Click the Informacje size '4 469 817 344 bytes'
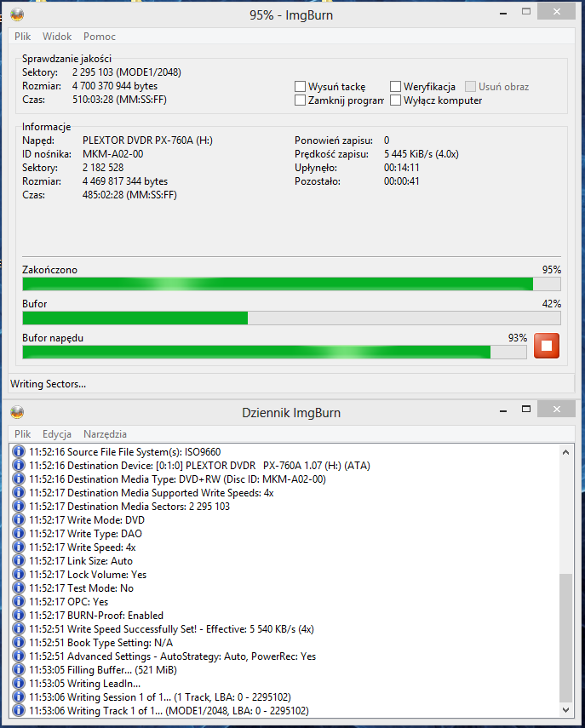 tap(125, 181)
